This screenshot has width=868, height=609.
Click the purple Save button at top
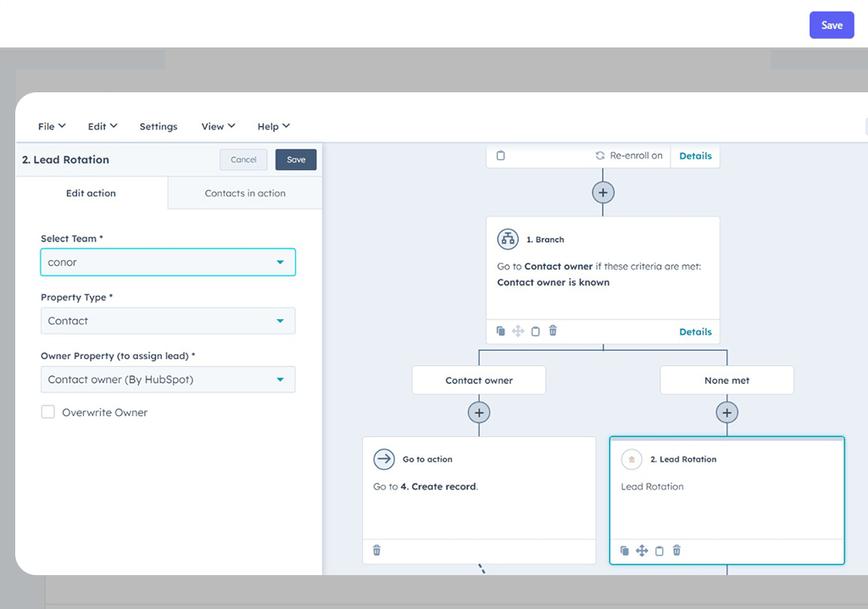[832, 25]
